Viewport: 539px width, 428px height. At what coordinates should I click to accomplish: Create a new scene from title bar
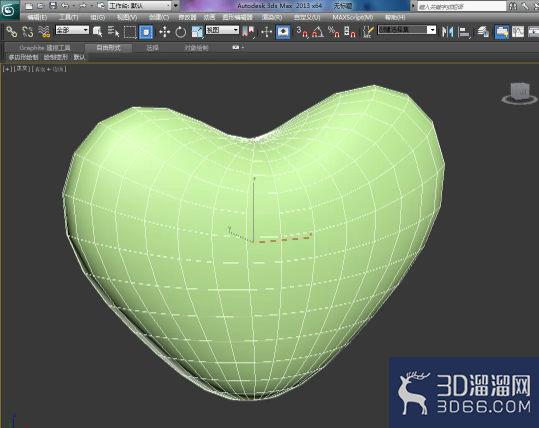point(29,6)
